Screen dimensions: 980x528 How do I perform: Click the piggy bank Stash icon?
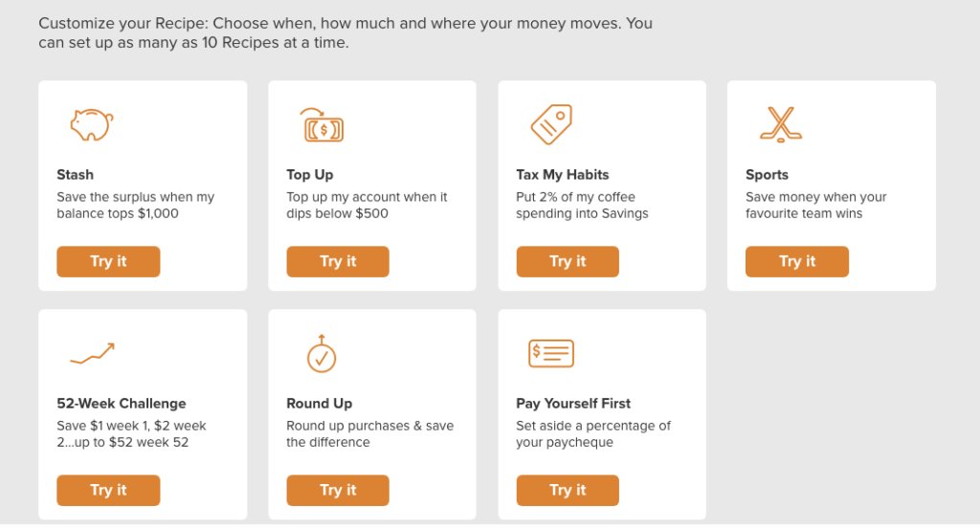[91, 123]
